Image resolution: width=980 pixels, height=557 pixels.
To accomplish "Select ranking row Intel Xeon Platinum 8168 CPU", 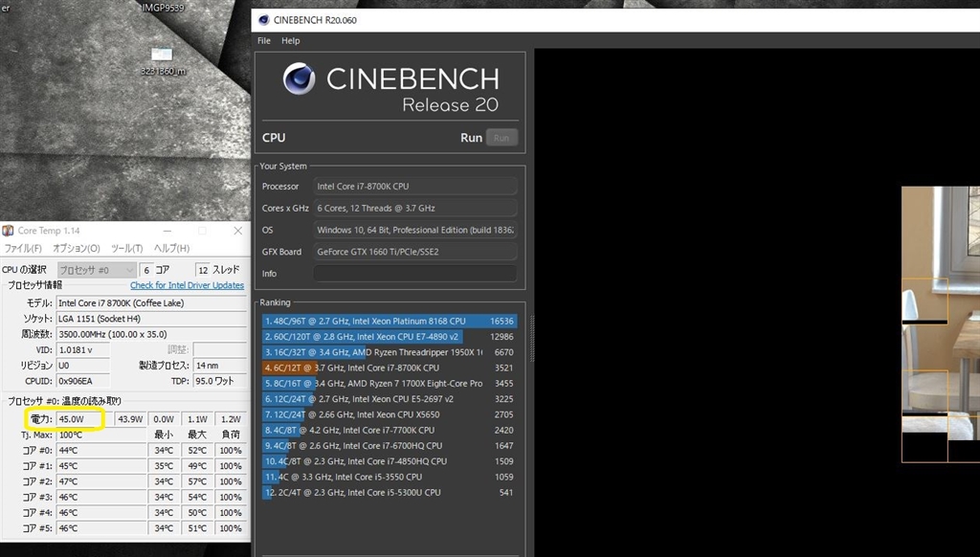I will tap(390, 322).
